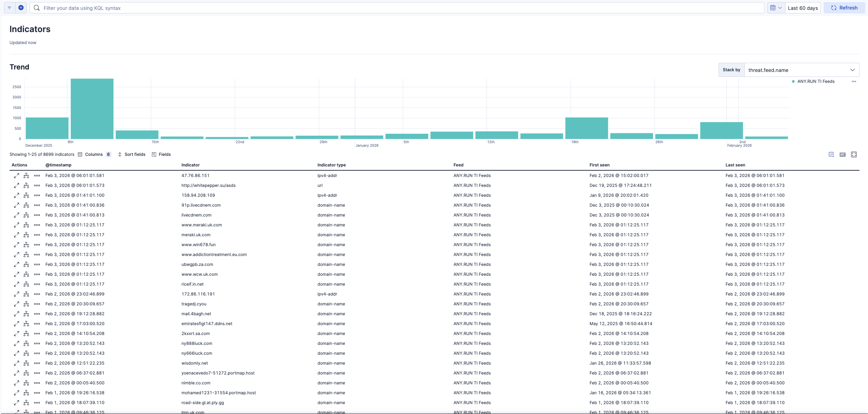Open display options icon for the data grid
This screenshot has width=868, height=414.
pos(831,154)
